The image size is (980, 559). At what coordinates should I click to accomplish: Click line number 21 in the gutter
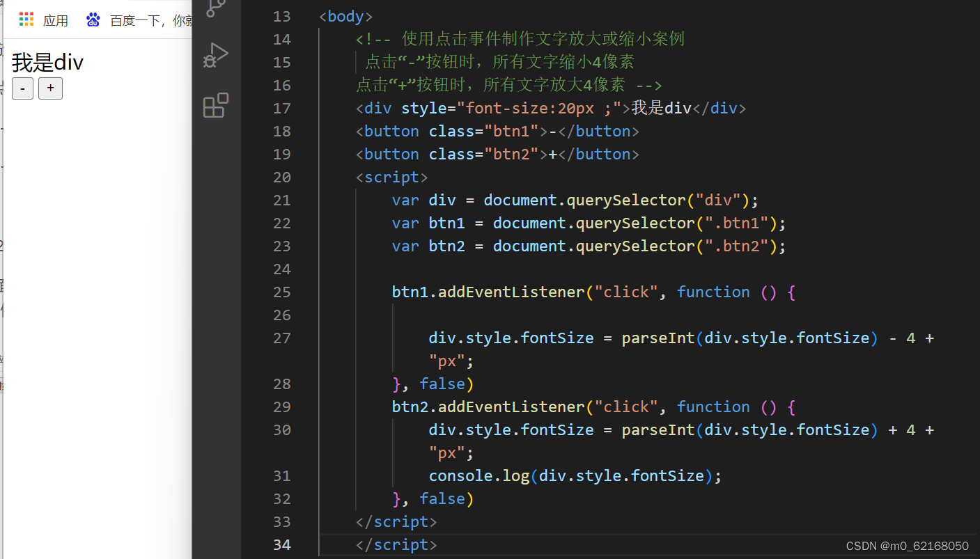click(x=281, y=200)
